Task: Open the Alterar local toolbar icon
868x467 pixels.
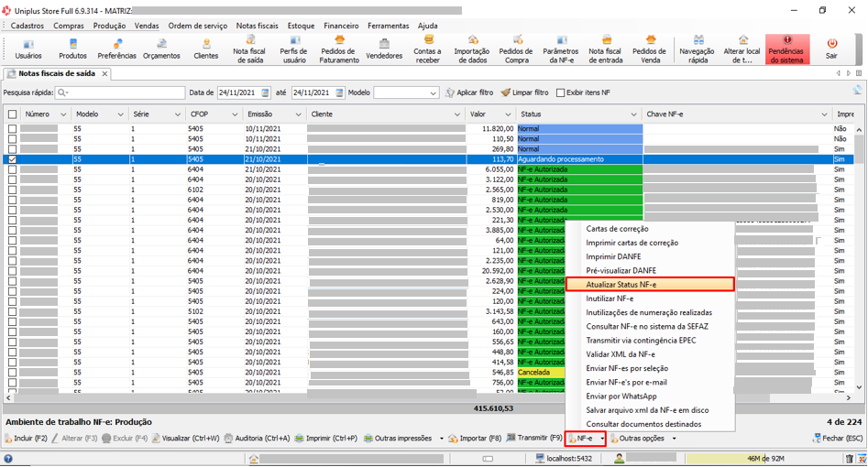Action: click(x=742, y=49)
